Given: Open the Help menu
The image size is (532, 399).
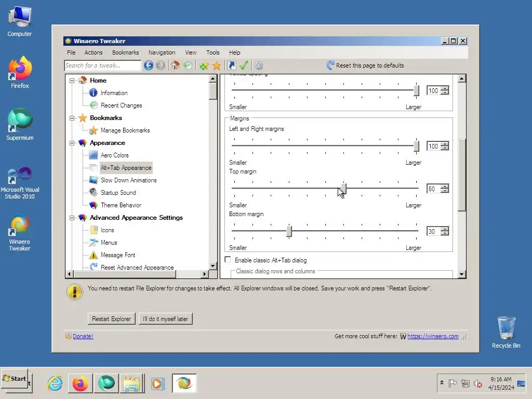Looking at the screenshot, I should pyautogui.click(x=234, y=52).
